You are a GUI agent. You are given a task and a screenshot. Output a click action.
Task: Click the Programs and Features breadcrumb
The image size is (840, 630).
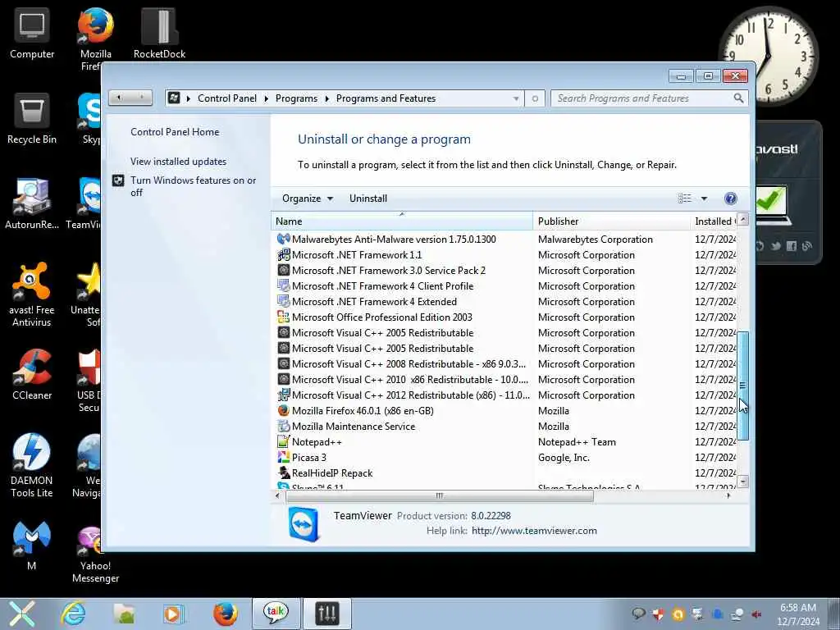pos(386,98)
